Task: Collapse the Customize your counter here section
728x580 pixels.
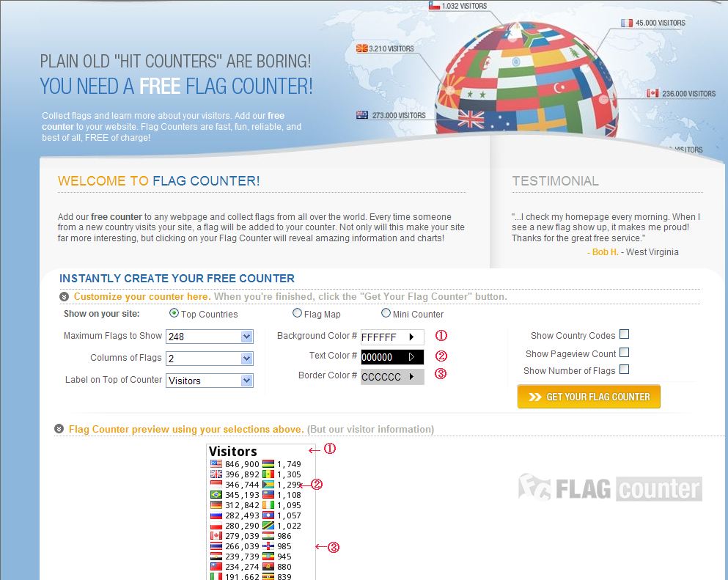Action: tap(64, 296)
